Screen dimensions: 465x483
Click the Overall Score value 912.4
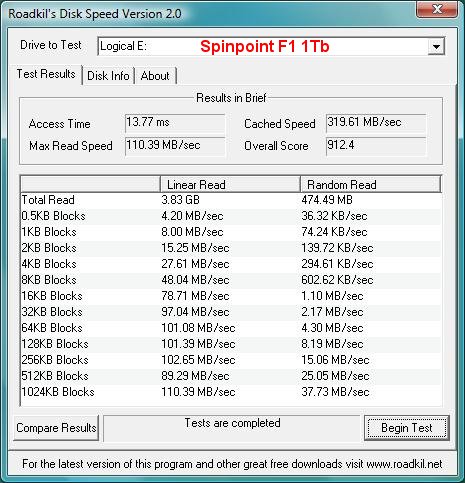(376, 146)
